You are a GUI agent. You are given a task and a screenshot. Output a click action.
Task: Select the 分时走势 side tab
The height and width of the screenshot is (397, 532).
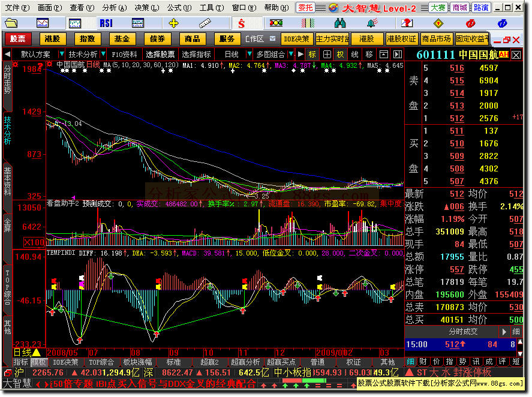[7, 79]
